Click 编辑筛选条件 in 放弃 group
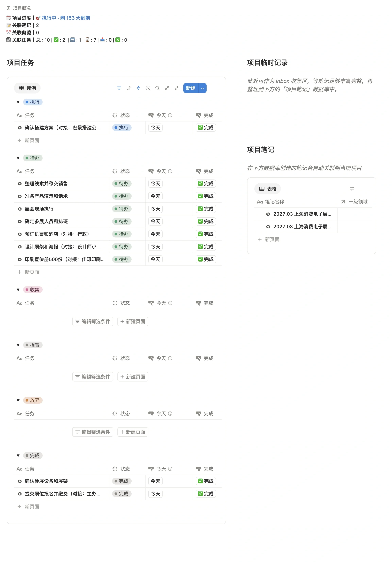The image size is (392, 563). click(x=93, y=432)
